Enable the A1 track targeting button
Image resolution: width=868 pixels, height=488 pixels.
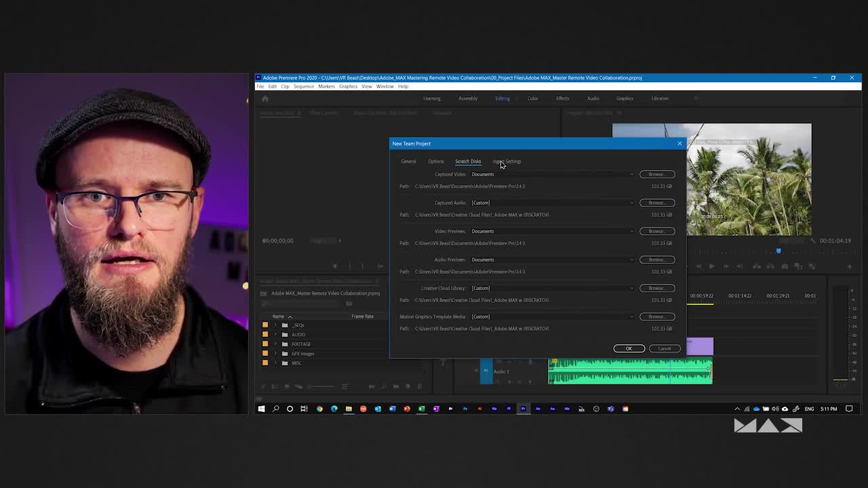(x=486, y=371)
